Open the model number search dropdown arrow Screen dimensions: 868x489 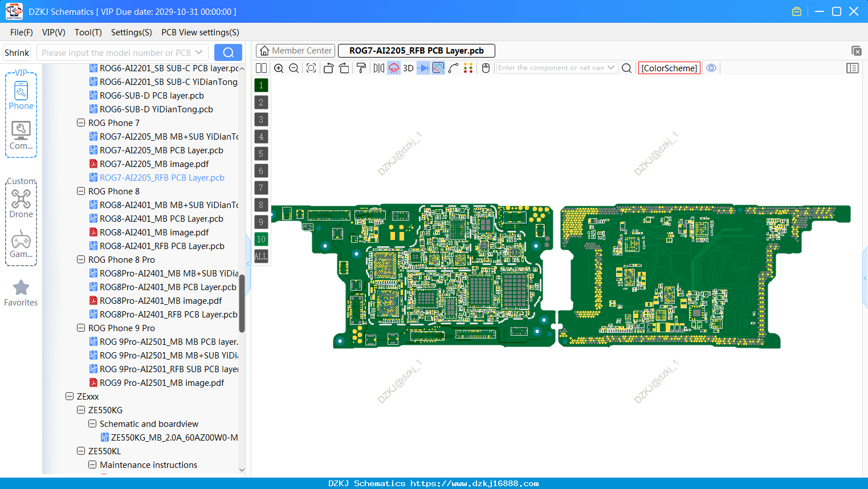(x=199, y=52)
